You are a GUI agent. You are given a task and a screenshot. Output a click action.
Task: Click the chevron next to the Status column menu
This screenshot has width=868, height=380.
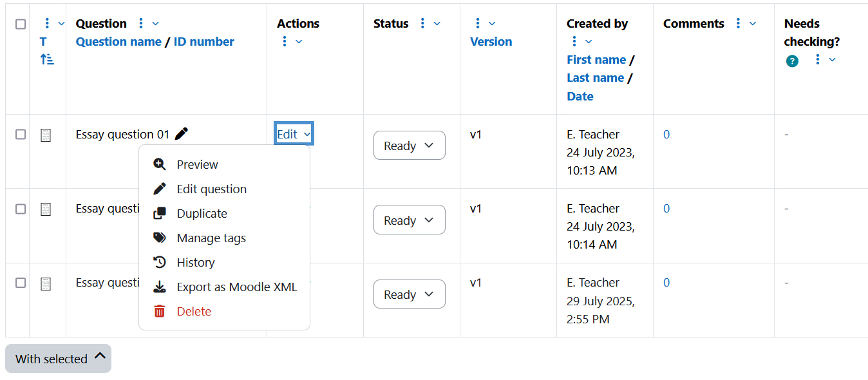point(437,23)
